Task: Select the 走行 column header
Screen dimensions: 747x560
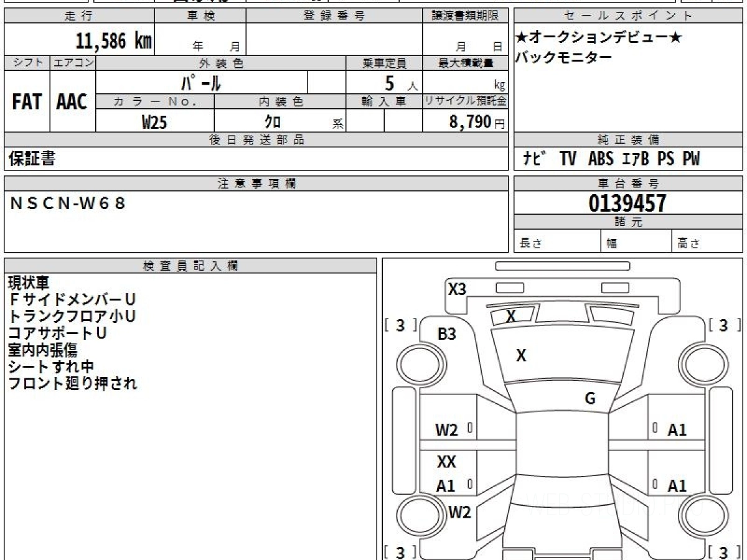Action: (79, 16)
